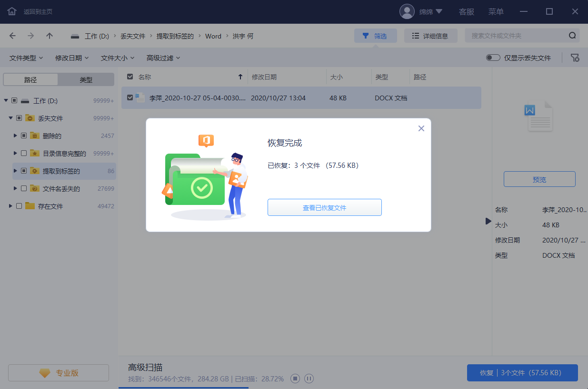Open the 修改日期 filter dropdown

[72, 58]
